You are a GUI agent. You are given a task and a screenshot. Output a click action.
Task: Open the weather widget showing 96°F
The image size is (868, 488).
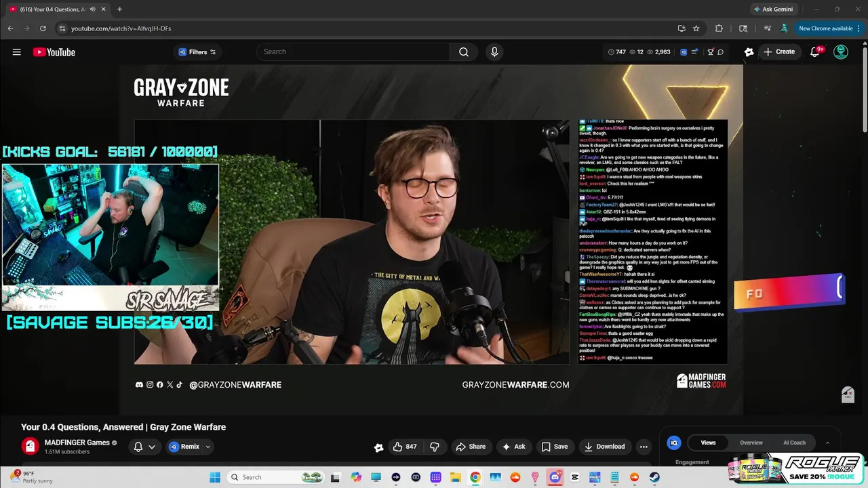[33, 477]
